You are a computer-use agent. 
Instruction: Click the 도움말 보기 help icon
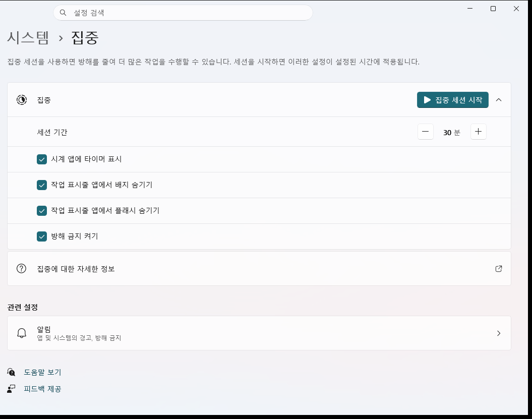pos(11,372)
